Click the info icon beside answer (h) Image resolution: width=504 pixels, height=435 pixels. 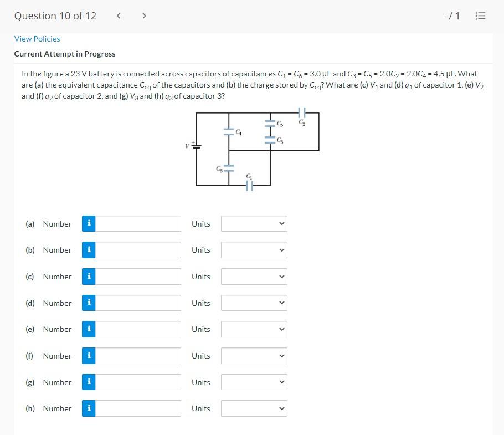[89, 408]
